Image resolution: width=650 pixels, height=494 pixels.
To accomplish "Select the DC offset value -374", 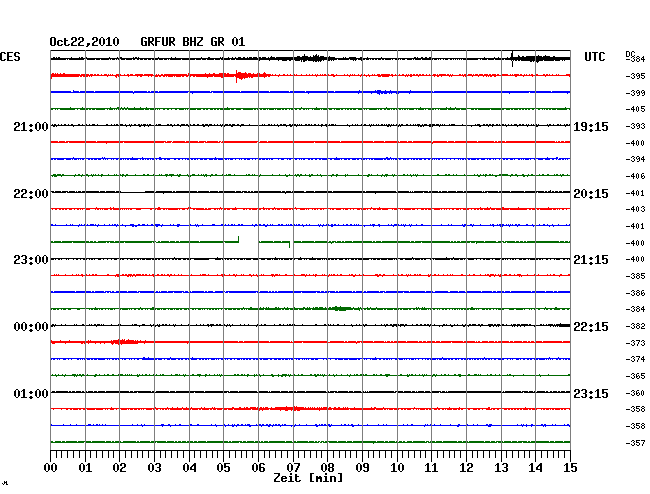I will [x=635, y=359].
